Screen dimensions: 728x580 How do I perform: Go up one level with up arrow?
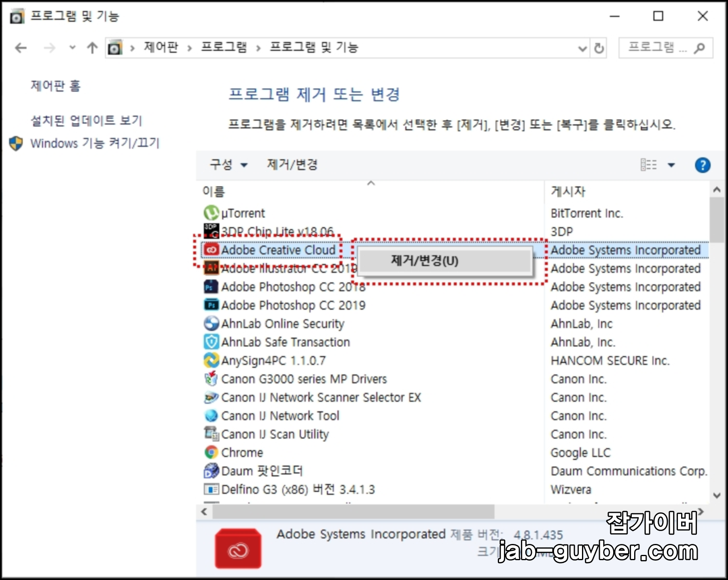coord(92,48)
